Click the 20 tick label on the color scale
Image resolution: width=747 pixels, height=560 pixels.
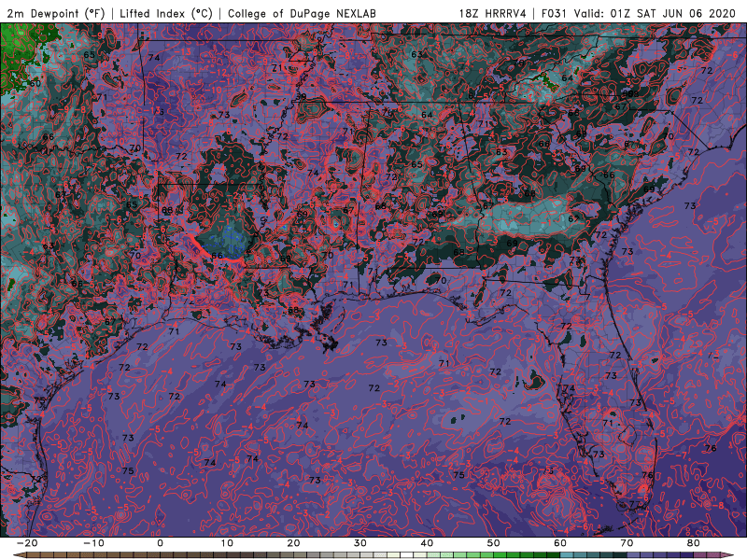point(293,543)
